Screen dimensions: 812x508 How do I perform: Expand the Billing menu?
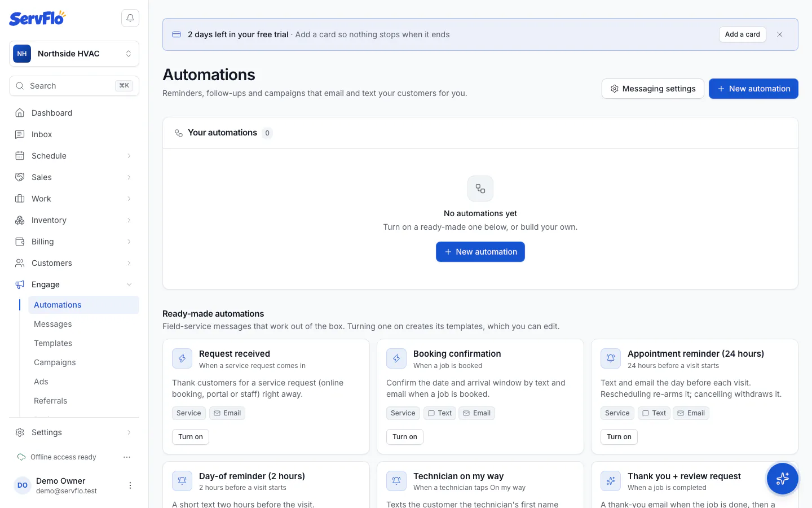74,242
